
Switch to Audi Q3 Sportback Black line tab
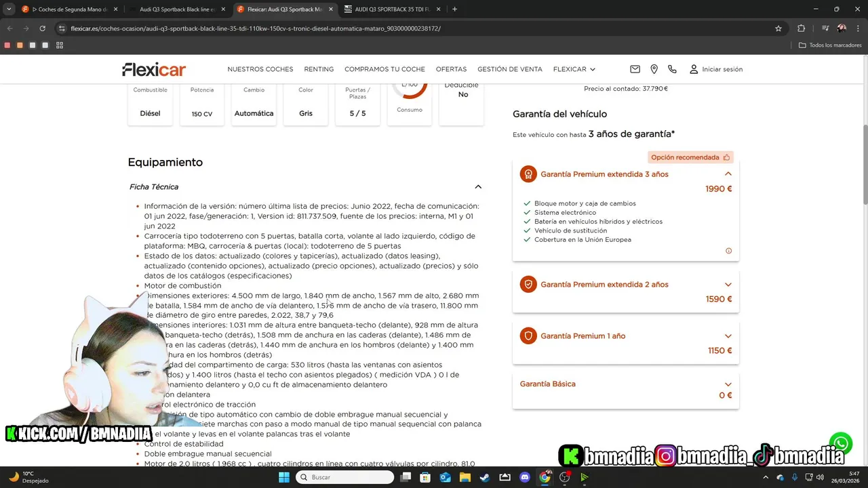click(176, 9)
